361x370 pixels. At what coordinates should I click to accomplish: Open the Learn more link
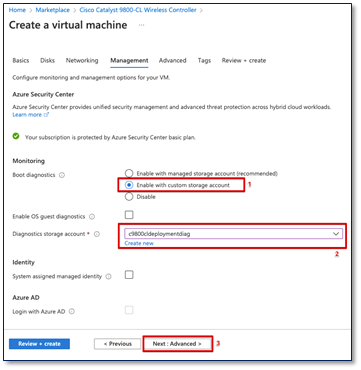(x=31, y=115)
